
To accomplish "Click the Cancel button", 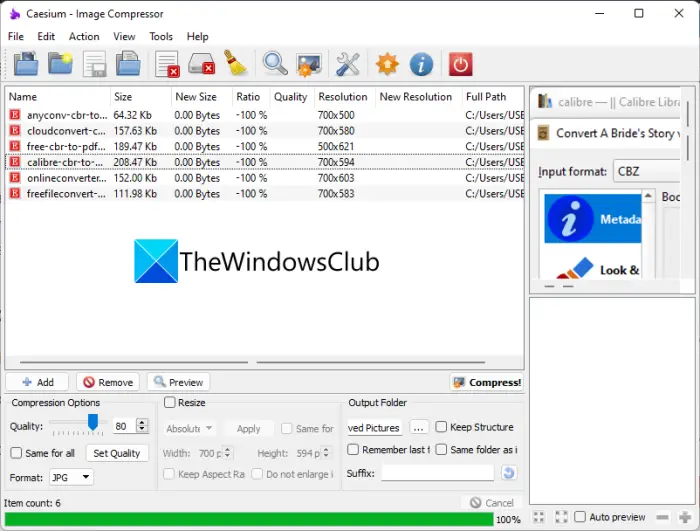I will point(491,503).
